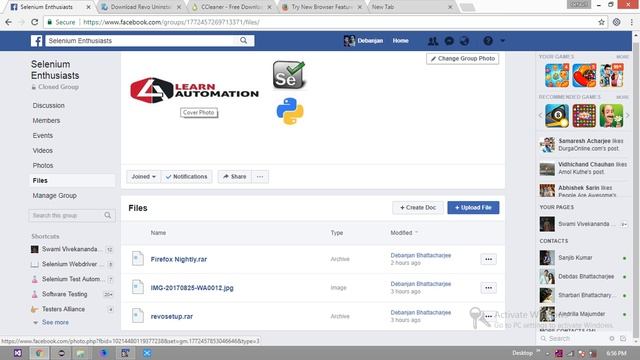
Task: Select Files in group sidebar
Action: point(72,180)
